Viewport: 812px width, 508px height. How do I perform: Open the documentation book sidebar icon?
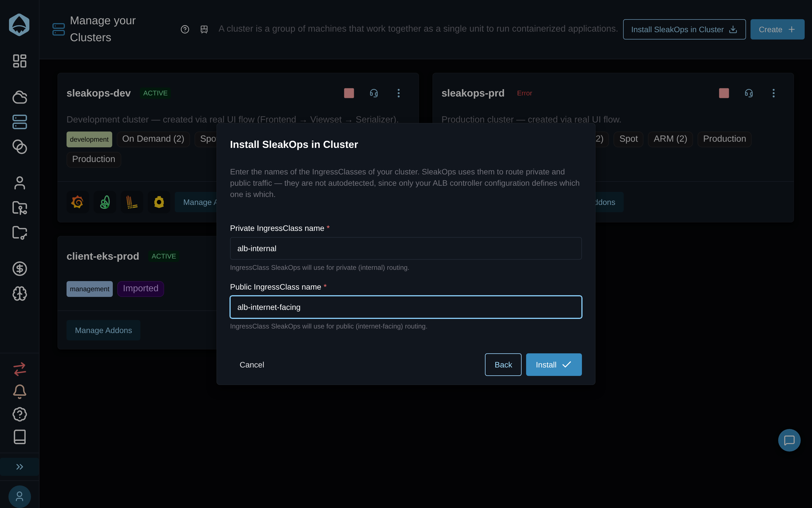point(19,437)
